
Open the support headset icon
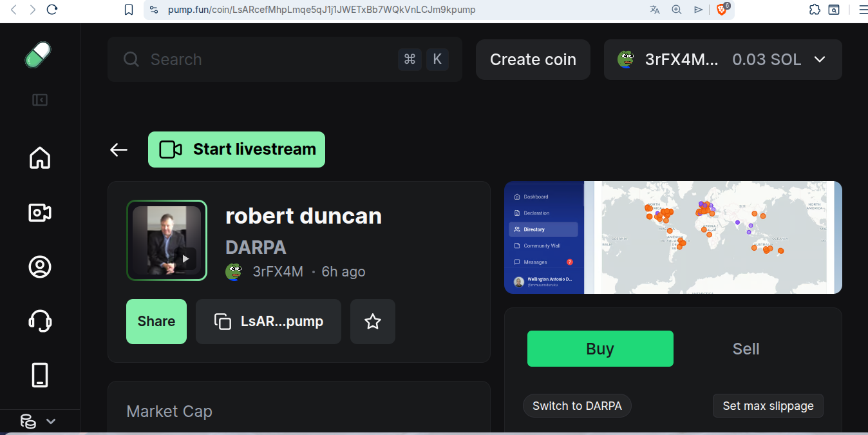click(40, 320)
